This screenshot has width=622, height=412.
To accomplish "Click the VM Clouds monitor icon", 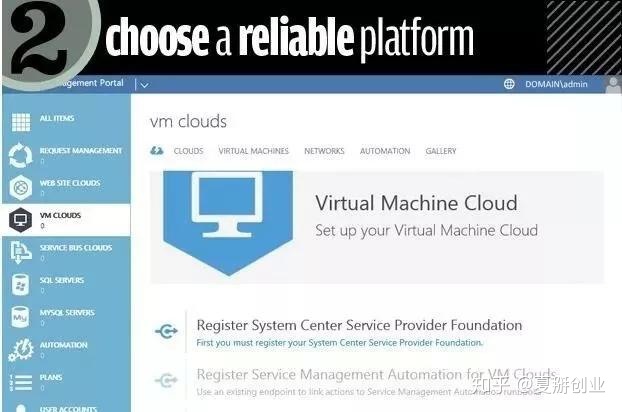I will click(20, 220).
